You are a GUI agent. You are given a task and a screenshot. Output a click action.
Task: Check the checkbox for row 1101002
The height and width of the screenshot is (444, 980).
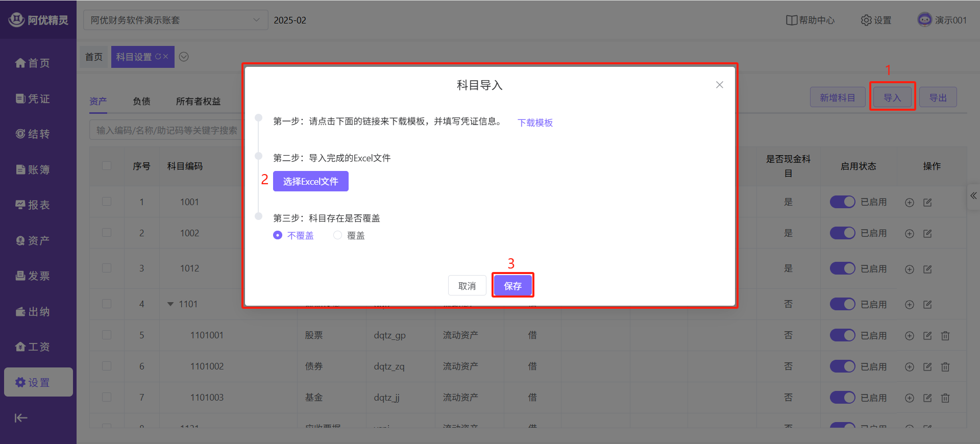[x=107, y=366]
